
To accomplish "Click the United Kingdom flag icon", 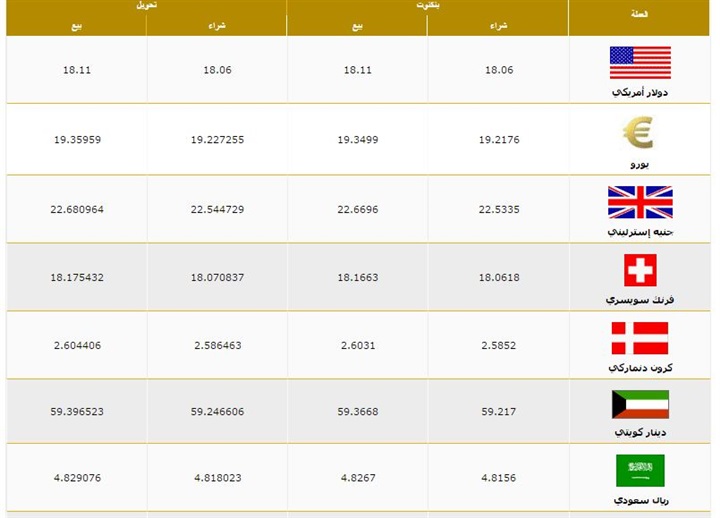I will pos(640,202).
